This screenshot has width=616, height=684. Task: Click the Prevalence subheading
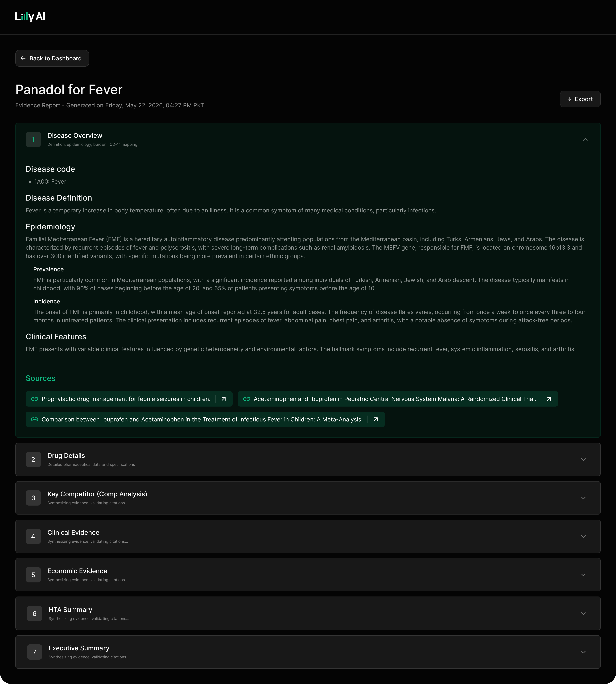click(48, 269)
